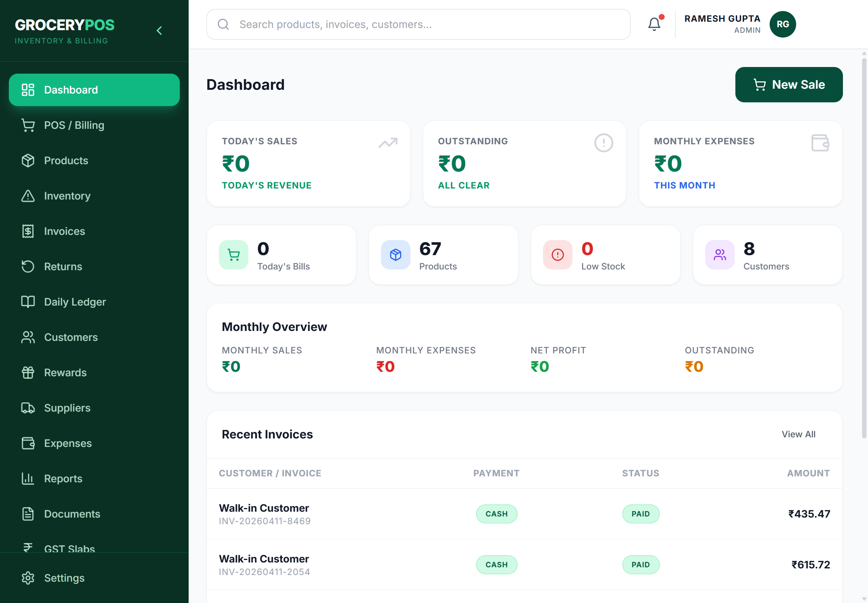Image resolution: width=868 pixels, height=603 pixels.
Task: Click the Suppliers truck icon
Action: click(28, 408)
